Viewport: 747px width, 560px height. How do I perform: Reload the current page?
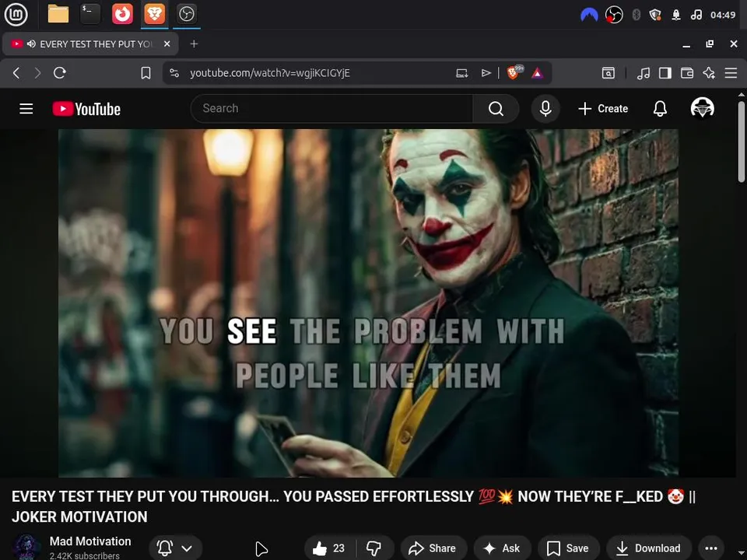(60, 73)
